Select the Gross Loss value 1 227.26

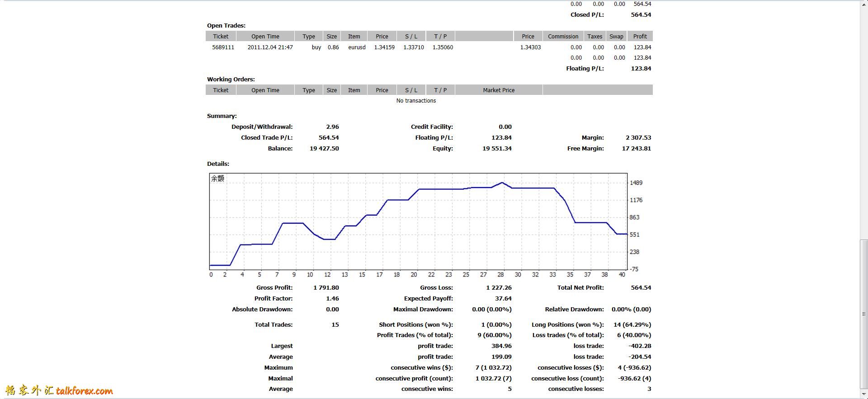click(499, 287)
